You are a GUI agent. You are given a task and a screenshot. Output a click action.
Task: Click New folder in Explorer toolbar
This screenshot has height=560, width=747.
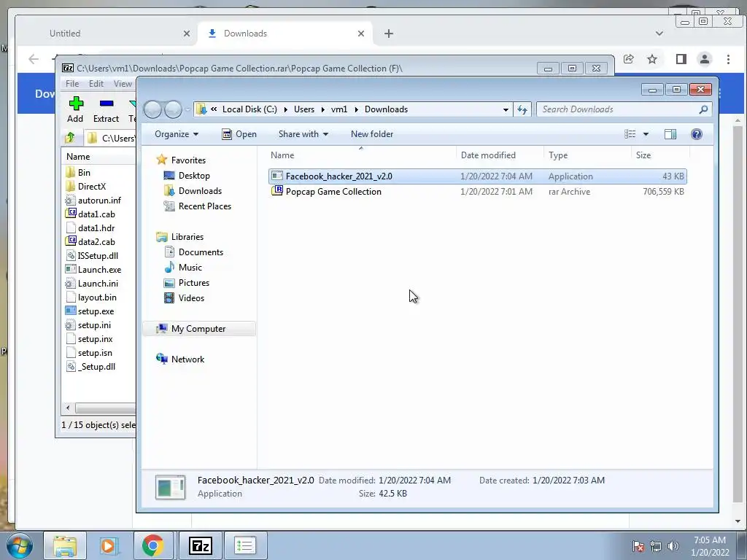tap(372, 134)
